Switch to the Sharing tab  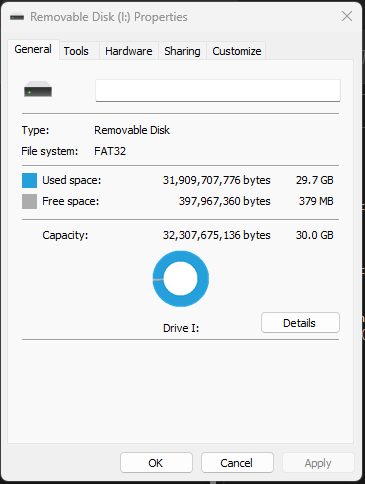coord(182,51)
